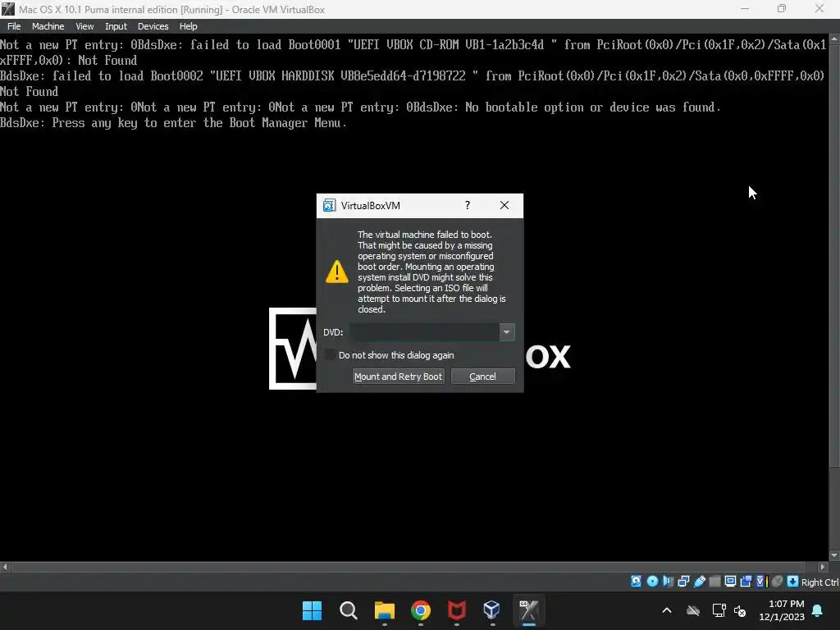Click the OneDrive cloud tray icon

pos(693,610)
